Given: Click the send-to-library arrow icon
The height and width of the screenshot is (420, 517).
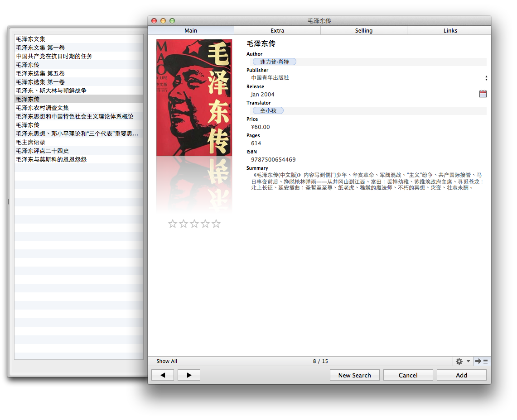Looking at the screenshot, I should [x=478, y=361].
